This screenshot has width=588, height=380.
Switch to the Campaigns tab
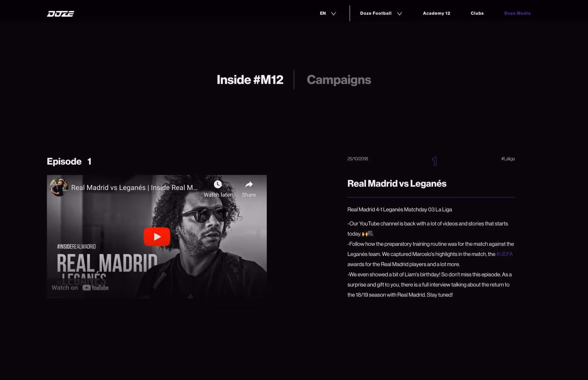339,80
